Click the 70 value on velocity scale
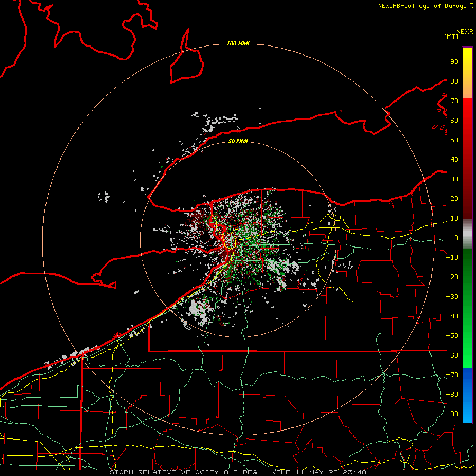Screen dimensions: 476x476 (454, 101)
